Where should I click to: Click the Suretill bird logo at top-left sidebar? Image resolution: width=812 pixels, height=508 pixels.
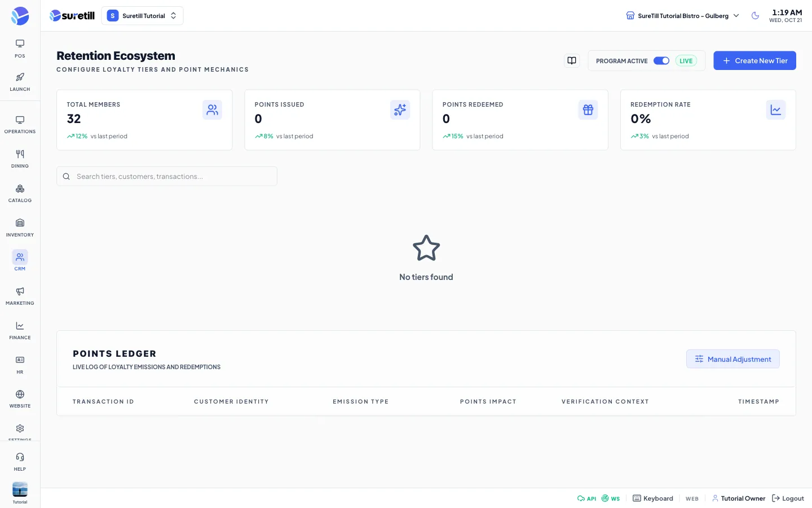20,16
